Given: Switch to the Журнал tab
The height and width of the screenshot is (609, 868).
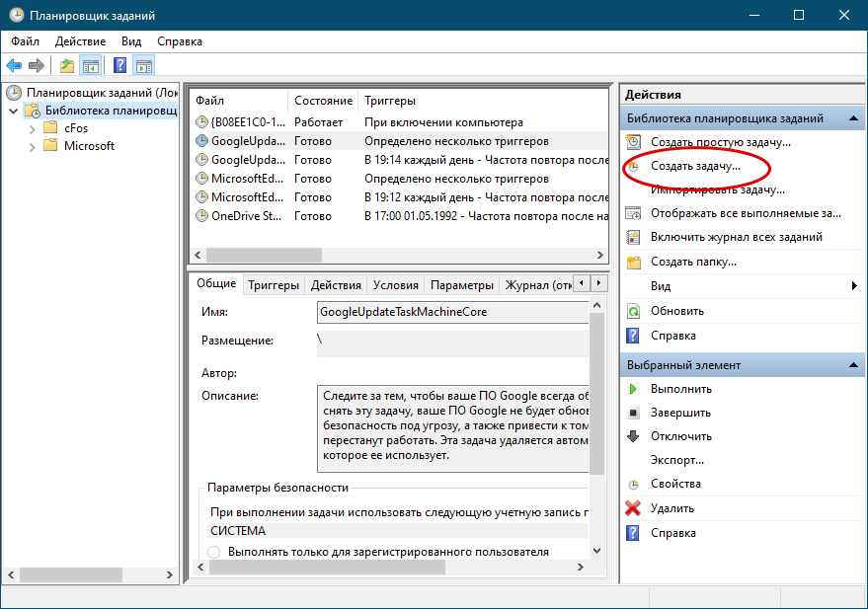Looking at the screenshot, I should coord(537,285).
